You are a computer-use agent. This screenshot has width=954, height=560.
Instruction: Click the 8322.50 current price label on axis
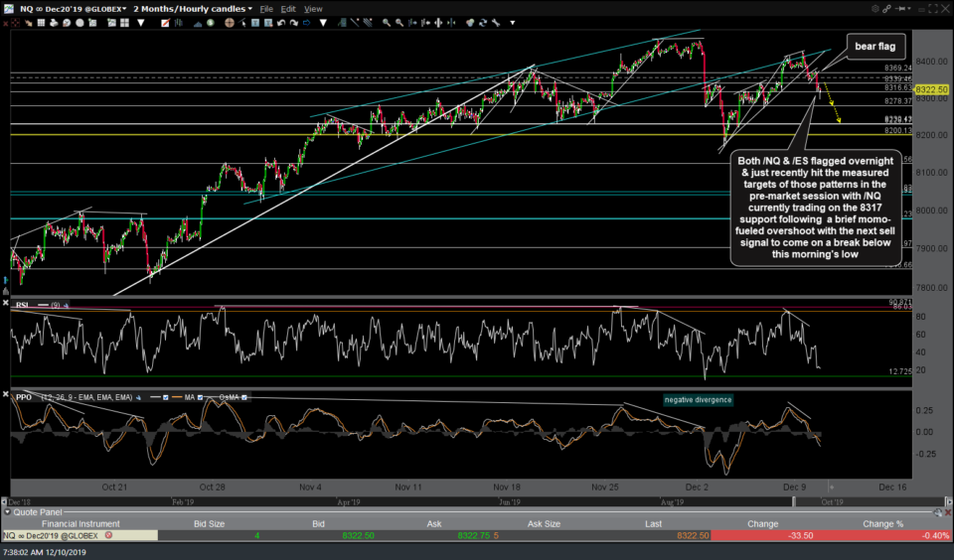pyautogui.click(x=931, y=89)
